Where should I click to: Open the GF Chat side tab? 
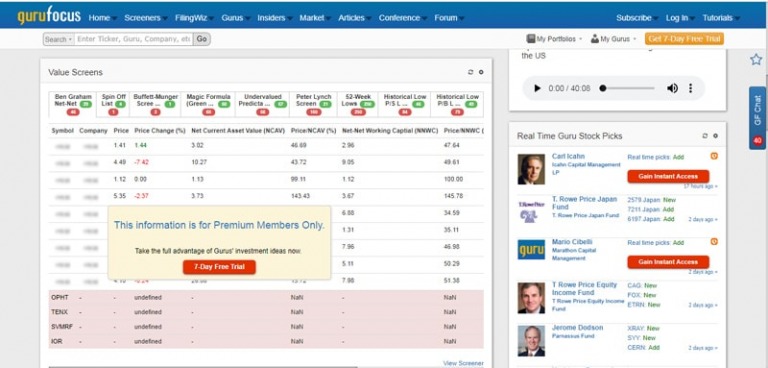point(757,118)
